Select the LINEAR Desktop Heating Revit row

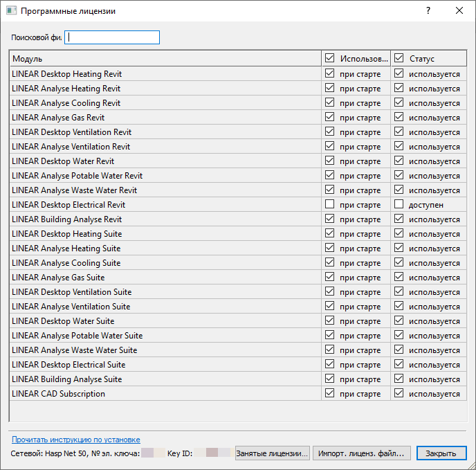238,74
